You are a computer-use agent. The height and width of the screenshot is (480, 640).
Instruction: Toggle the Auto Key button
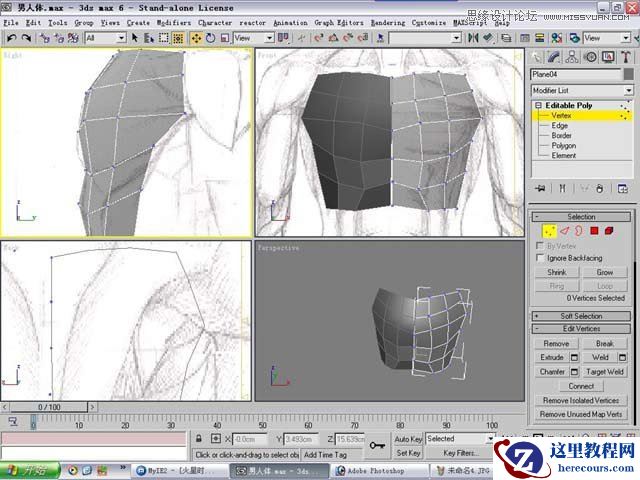408,439
